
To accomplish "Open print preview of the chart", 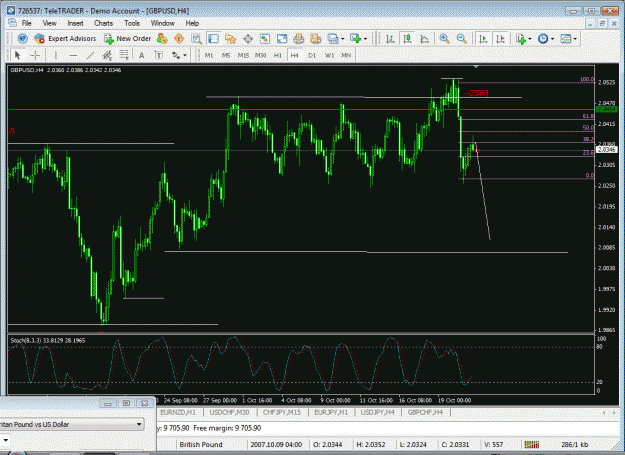I will (316, 39).
